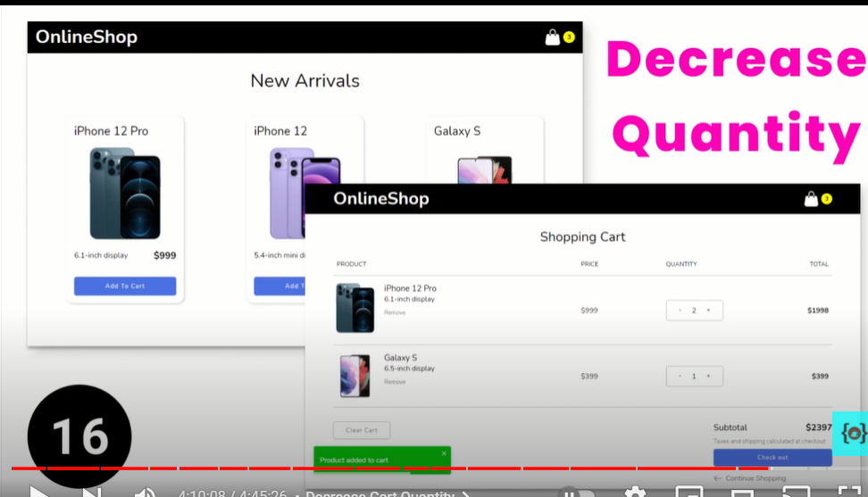The width and height of the screenshot is (868, 497).
Task: Click the Shopping Cart heading
Action: coord(582,236)
